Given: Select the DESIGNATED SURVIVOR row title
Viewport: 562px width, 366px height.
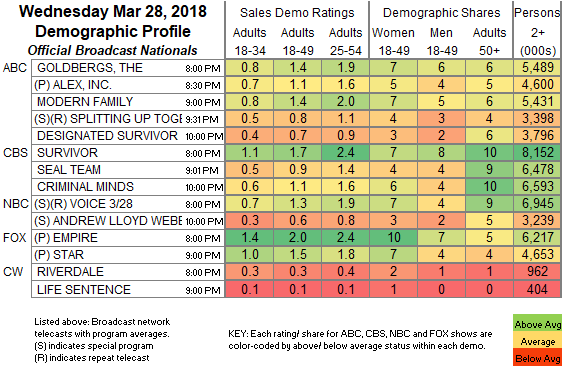Looking at the screenshot, I should click(107, 136).
